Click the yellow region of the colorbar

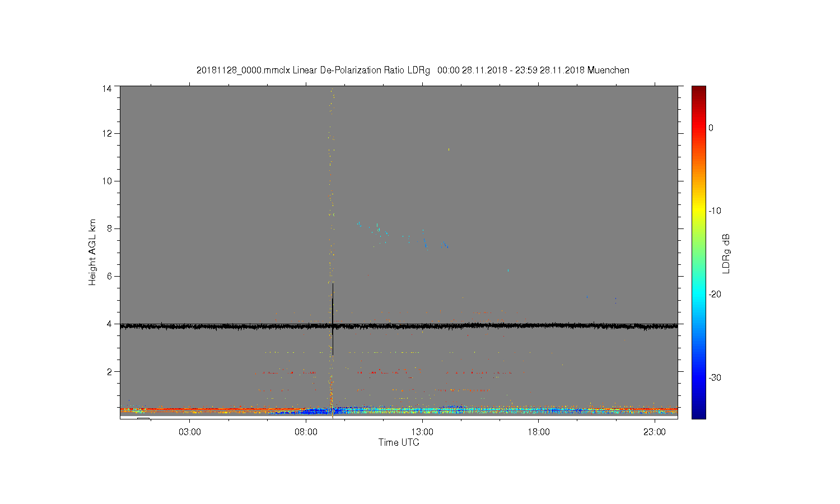(x=698, y=211)
